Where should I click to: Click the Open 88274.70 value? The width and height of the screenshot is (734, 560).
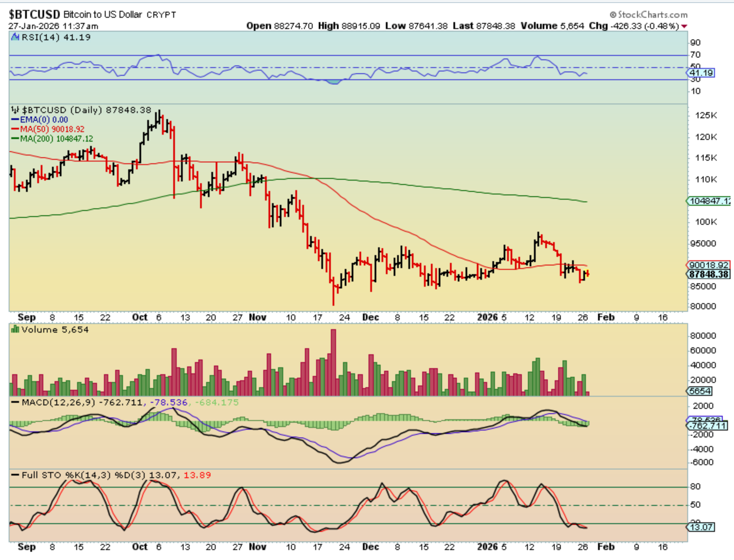(280, 26)
